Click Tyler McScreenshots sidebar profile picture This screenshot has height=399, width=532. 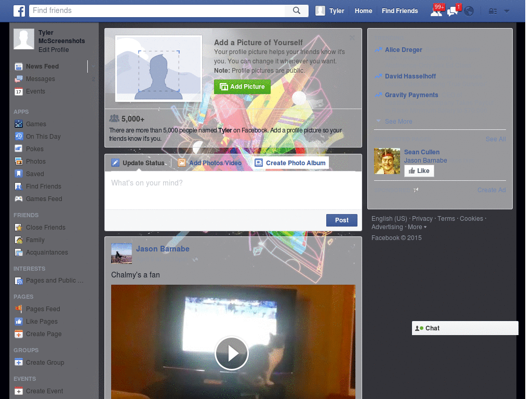tap(24, 39)
